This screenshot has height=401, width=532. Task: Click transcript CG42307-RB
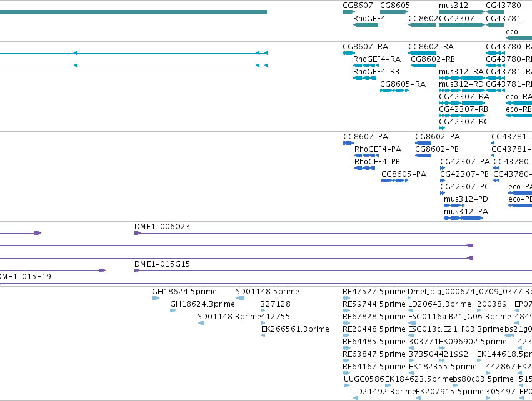coord(462,116)
